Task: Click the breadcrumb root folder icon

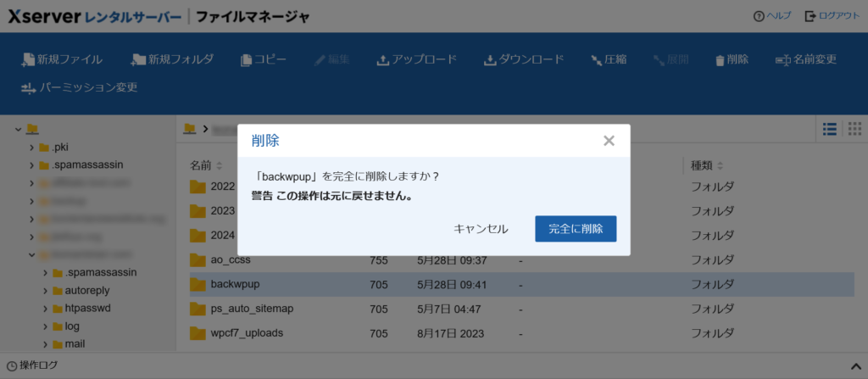Action: click(x=190, y=129)
